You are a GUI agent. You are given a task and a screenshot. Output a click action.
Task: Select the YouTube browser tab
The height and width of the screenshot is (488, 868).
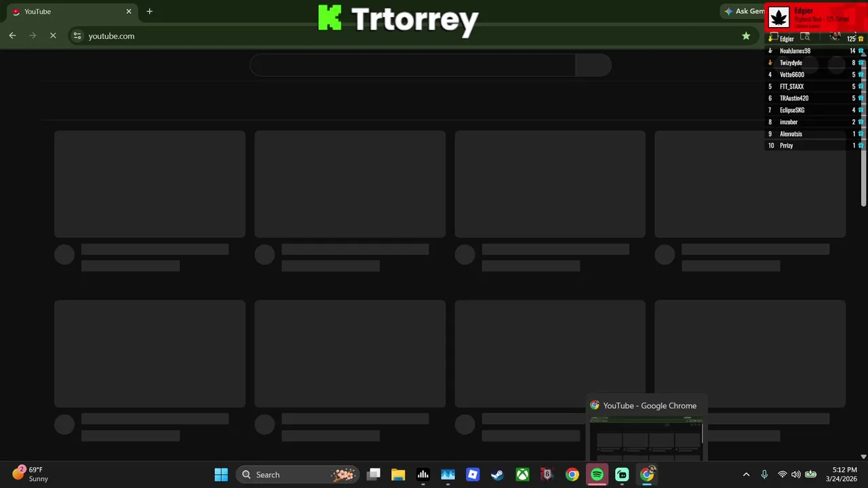click(71, 12)
